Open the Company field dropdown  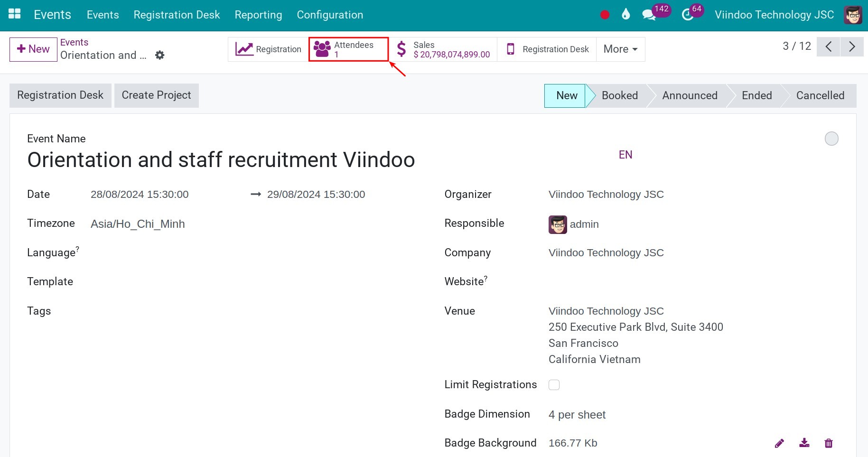pos(606,253)
